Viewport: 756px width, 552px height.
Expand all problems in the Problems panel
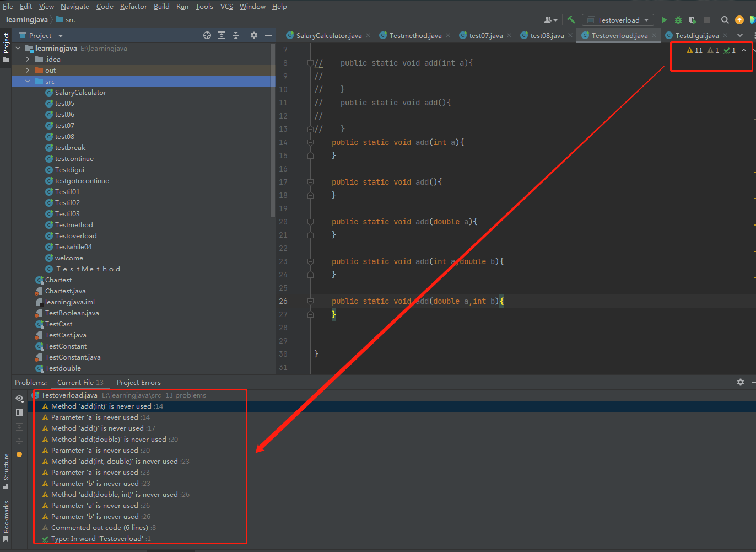19,427
